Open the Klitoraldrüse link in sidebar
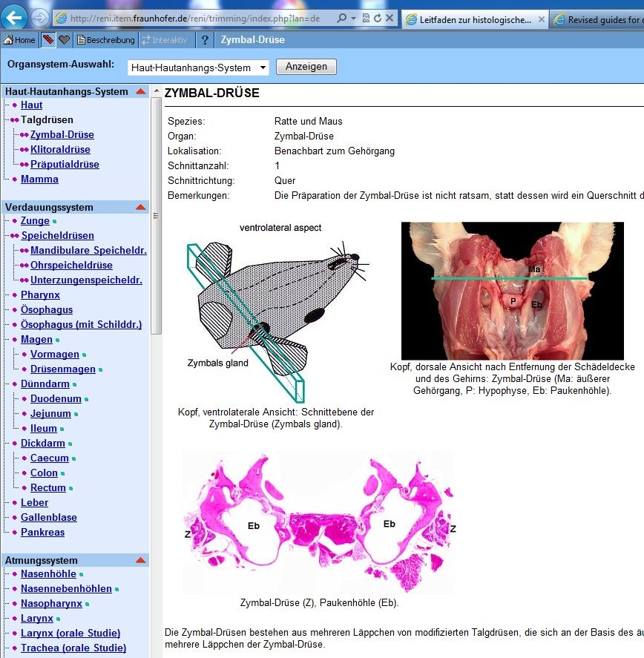 tap(60, 150)
